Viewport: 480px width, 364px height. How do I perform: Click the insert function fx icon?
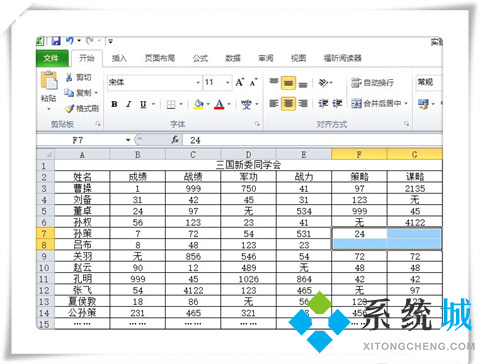tap(175, 140)
